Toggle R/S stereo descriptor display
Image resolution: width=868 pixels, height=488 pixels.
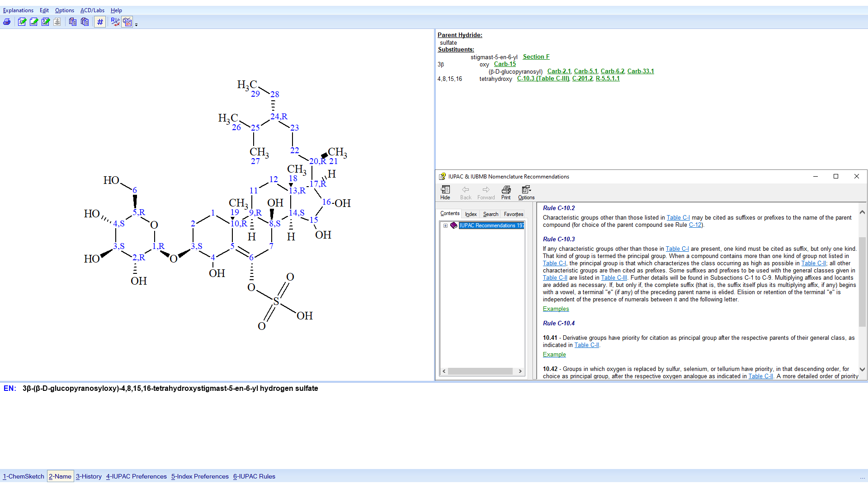point(115,22)
